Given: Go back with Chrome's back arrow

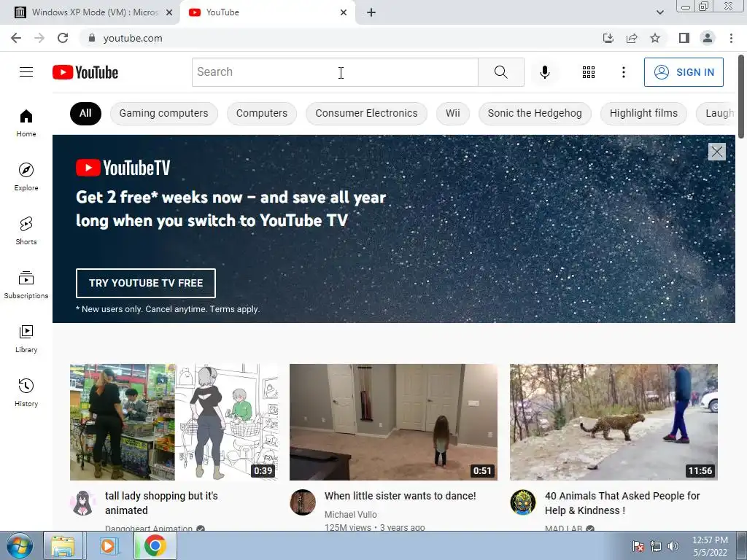Looking at the screenshot, I should (x=16, y=38).
